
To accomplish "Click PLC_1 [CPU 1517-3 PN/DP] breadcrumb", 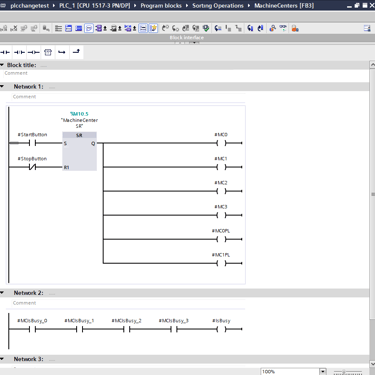I will (x=95, y=6).
